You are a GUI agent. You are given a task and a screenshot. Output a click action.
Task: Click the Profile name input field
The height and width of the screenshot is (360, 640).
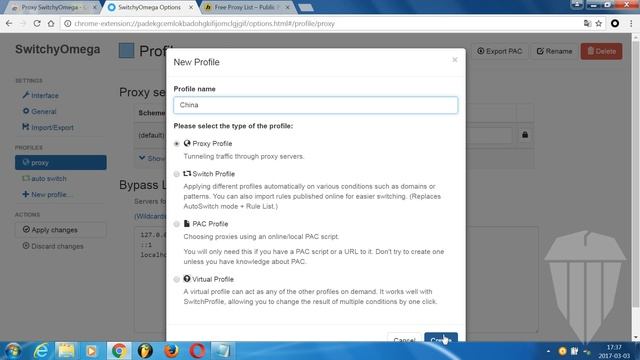click(x=316, y=105)
